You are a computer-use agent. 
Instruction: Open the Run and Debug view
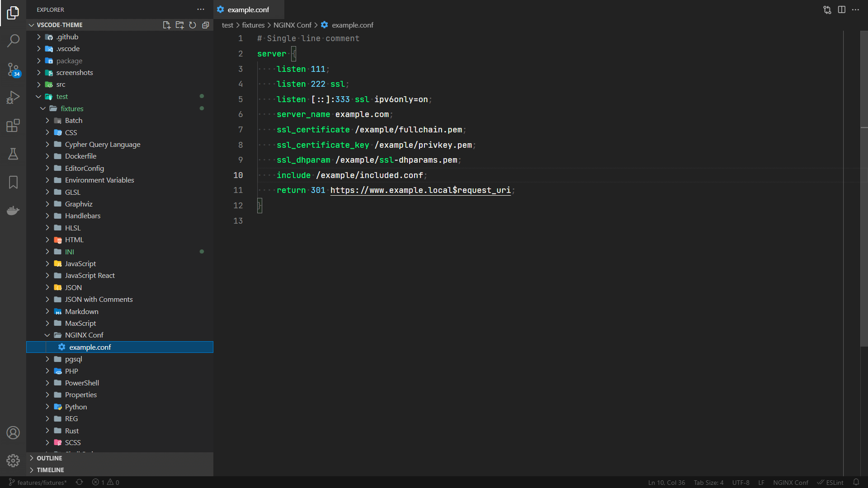pos(13,97)
